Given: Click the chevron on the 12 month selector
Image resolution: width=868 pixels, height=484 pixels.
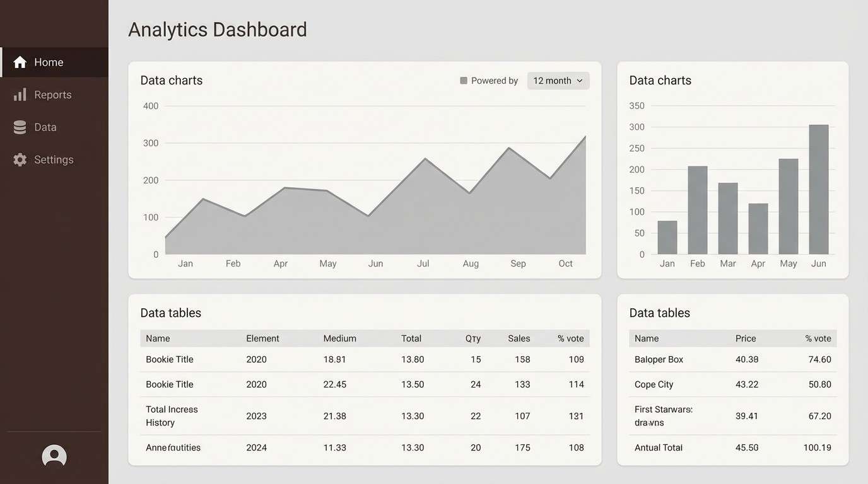Looking at the screenshot, I should pyautogui.click(x=580, y=81).
